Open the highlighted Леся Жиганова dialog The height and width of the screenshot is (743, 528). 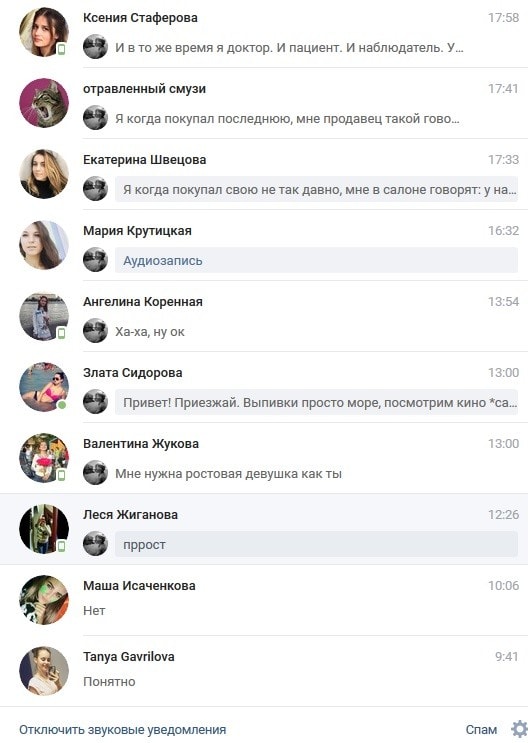click(264, 529)
